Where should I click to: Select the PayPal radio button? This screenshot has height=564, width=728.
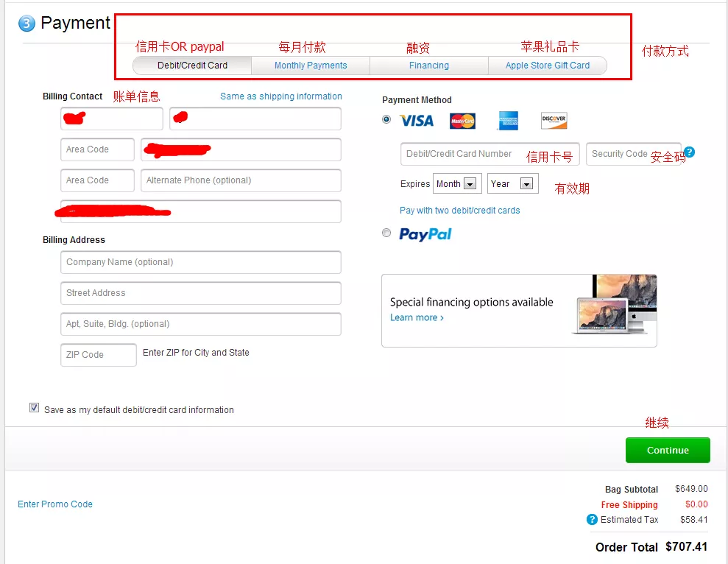tap(386, 233)
